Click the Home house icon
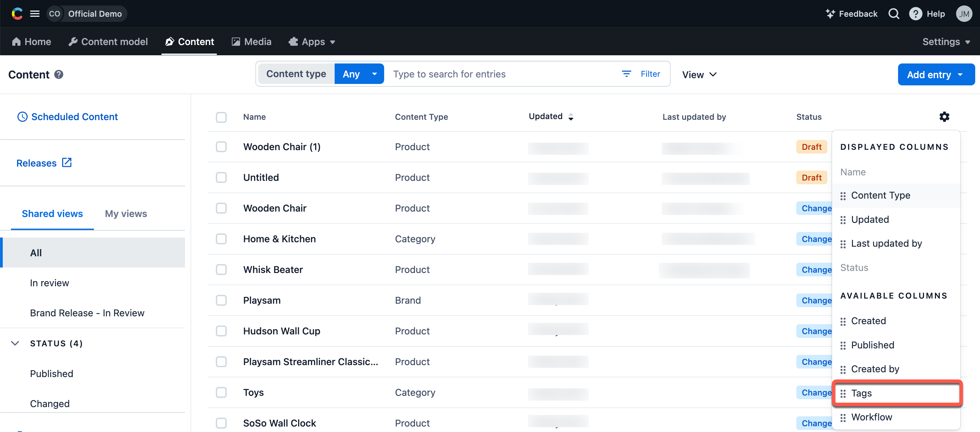 [x=16, y=41]
